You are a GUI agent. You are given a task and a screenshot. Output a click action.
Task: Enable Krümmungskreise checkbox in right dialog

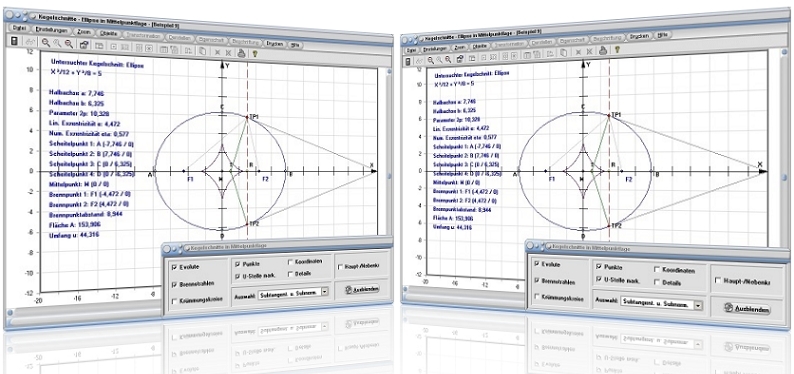click(537, 298)
